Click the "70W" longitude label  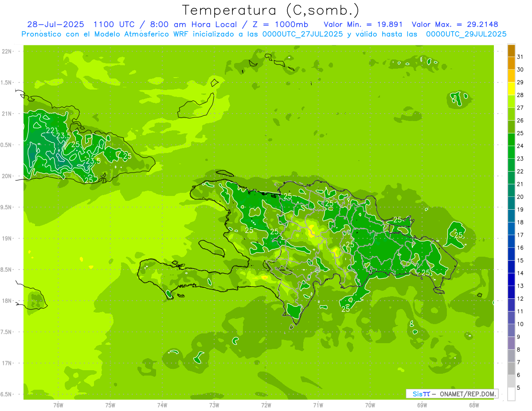[x=370, y=405]
